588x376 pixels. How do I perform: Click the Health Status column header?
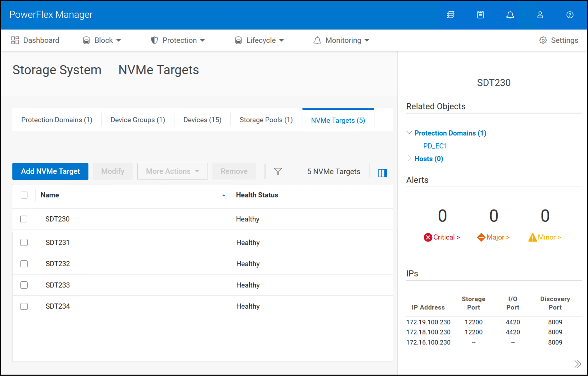tap(257, 195)
